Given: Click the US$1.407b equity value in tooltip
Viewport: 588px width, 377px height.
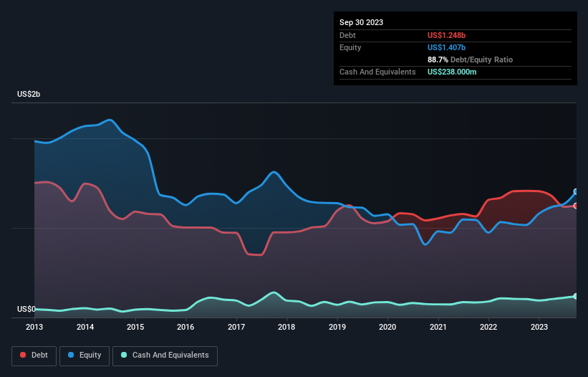Looking at the screenshot, I should [446, 47].
